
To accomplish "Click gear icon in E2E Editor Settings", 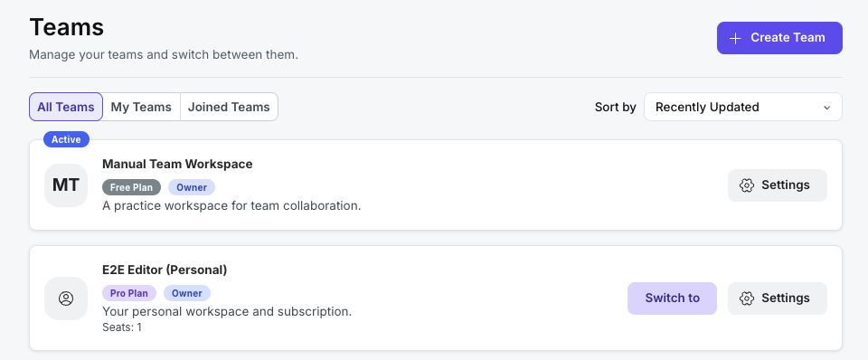I will click(747, 298).
